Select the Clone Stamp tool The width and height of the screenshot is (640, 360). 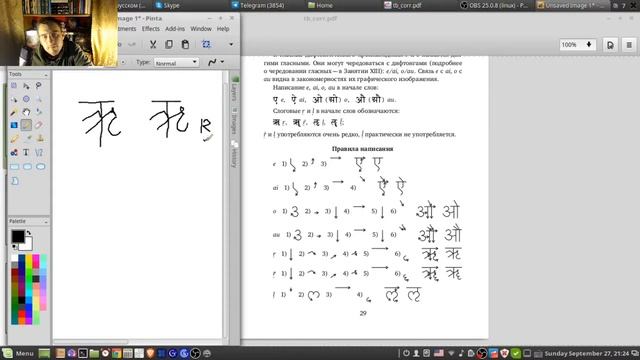coord(40,139)
